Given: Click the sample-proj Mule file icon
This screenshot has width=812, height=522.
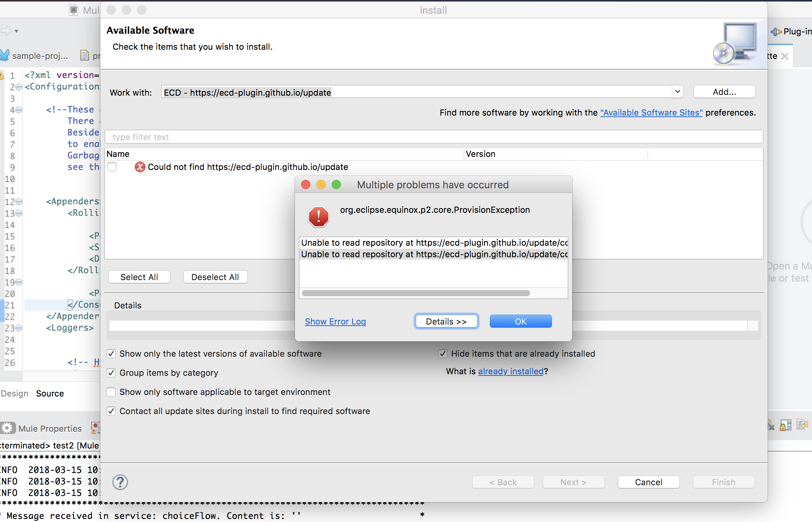Looking at the screenshot, I should pyautogui.click(x=5, y=55).
